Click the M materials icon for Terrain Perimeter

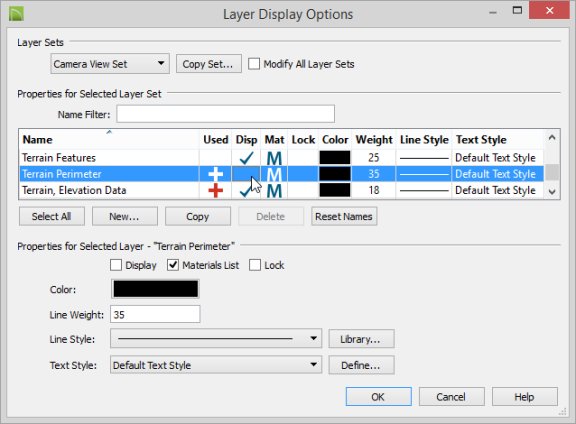274,174
